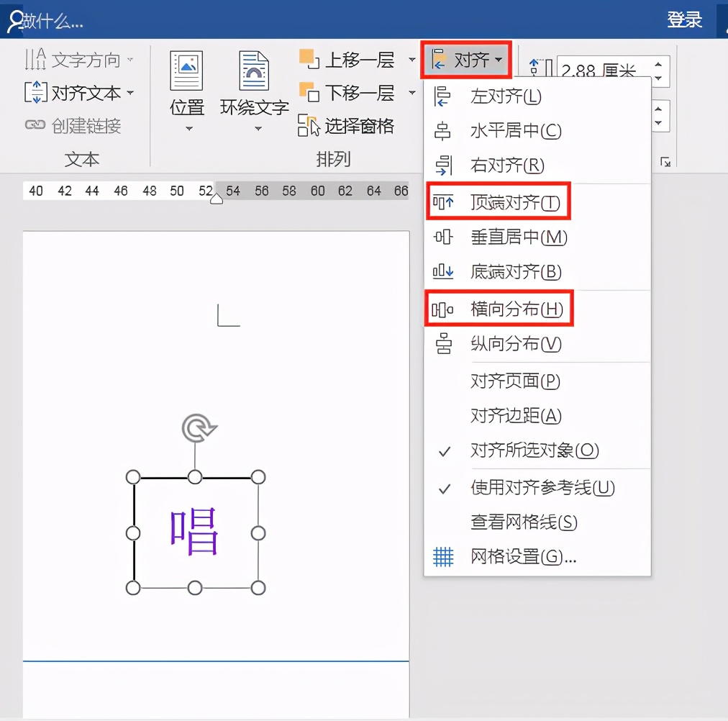Click the Create Link chain icon
Image resolution: width=728 pixels, height=721 pixels.
[35, 124]
